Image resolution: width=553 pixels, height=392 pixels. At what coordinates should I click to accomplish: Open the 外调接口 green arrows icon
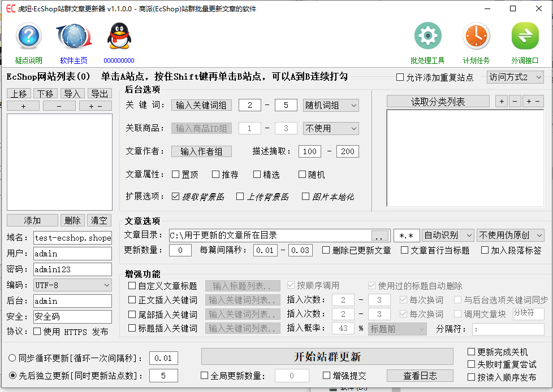pos(525,36)
